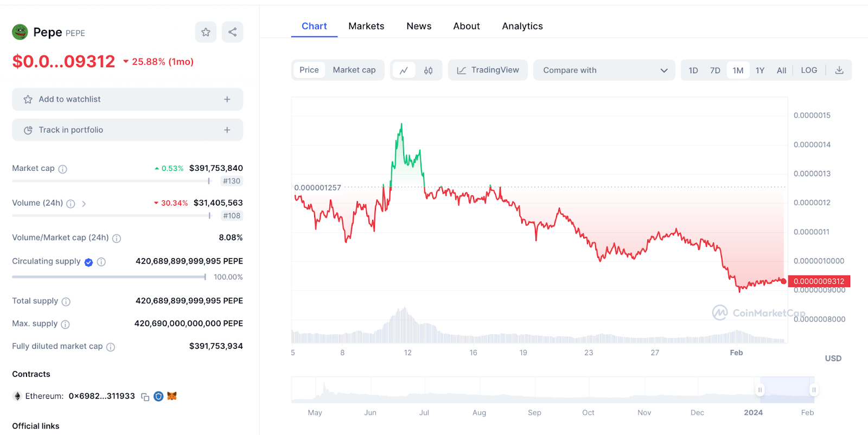Open Circulating supply info icon
The height and width of the screenshot is (435, 868).
click(x=101, y=262)
